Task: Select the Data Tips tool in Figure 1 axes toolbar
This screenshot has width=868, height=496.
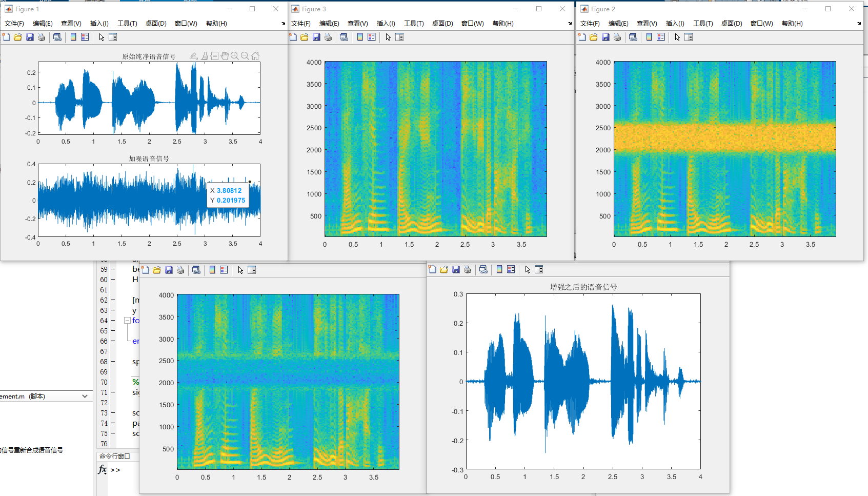Action: click(x=214, y=56)
